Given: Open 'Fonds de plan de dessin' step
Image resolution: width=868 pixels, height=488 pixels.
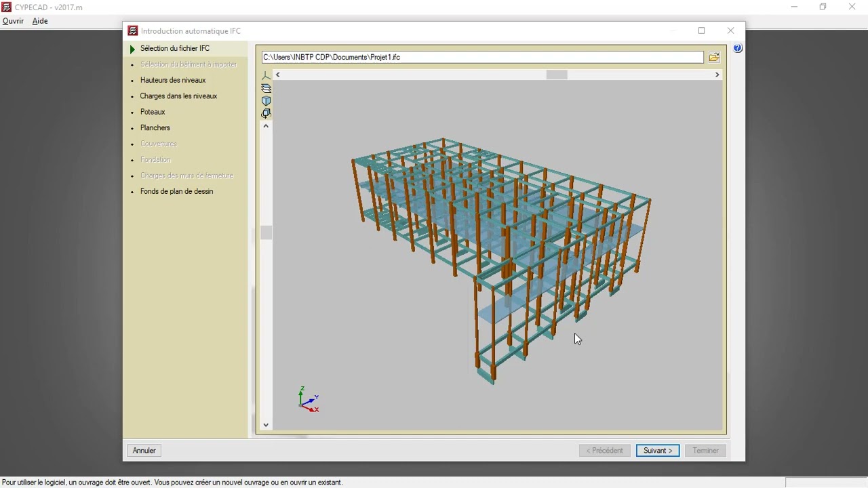Looking at the screenshot, I should click(176, 192).
